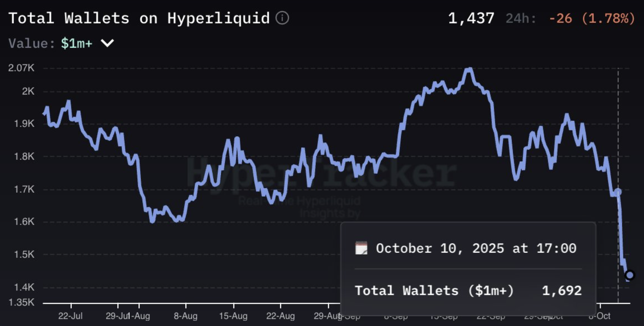The height and width of the screenshot is (326, 644).
Task: Click the tooltip value 1,692
Action: coord(562,291)
